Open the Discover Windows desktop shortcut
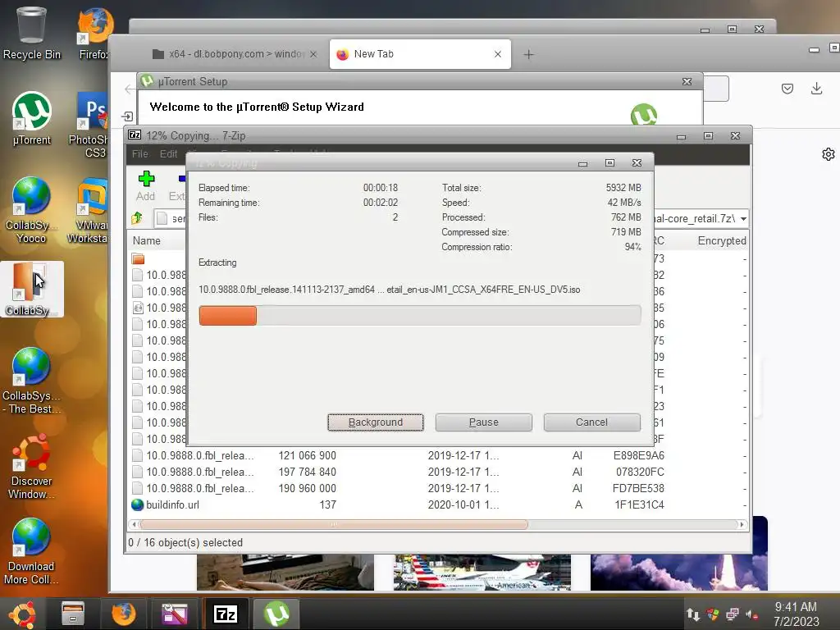The height and width of the screenshot is (630, 840). click(31, 466)
